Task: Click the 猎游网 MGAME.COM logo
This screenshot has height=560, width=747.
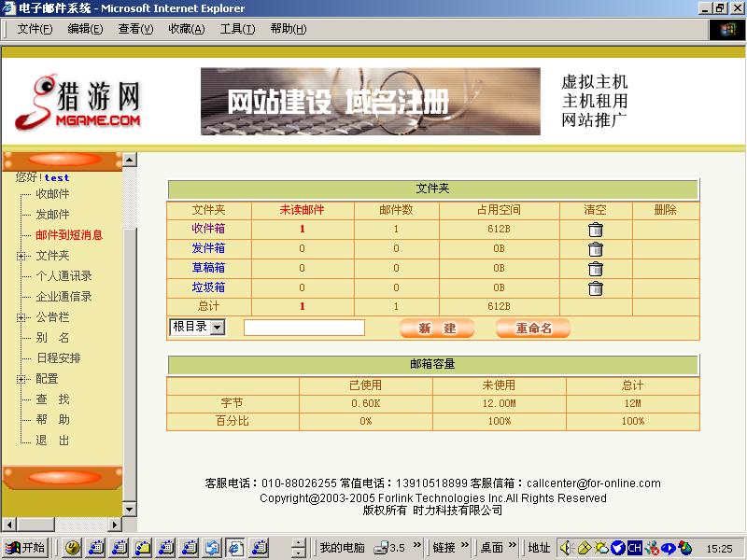Action: pyautogui.click(x=78, y=102)
